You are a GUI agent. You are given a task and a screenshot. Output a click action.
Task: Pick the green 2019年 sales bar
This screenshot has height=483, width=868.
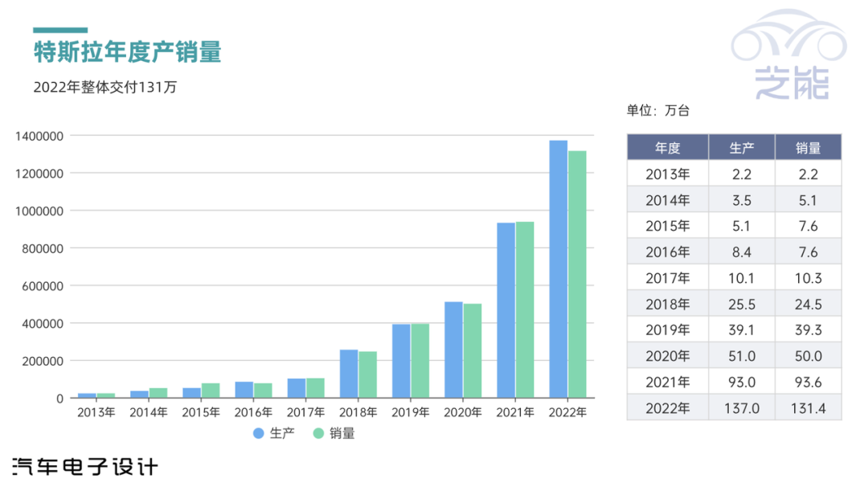pyautogui.click(x=420, y=361)
